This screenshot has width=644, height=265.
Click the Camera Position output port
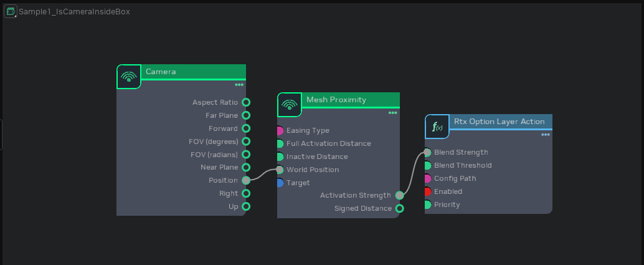(x=246, y=180)
